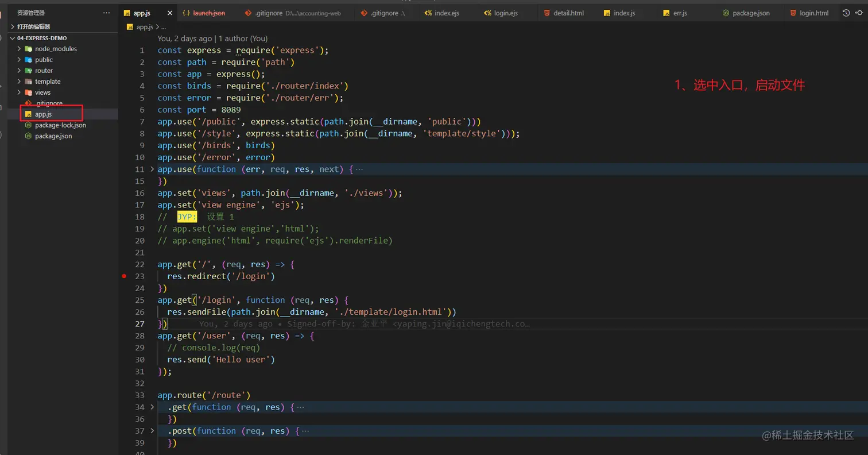Click the inline blame 'Signed-off-by' annotation on line 27
This screenshot has height=455, width=868.
click(364, 324)
